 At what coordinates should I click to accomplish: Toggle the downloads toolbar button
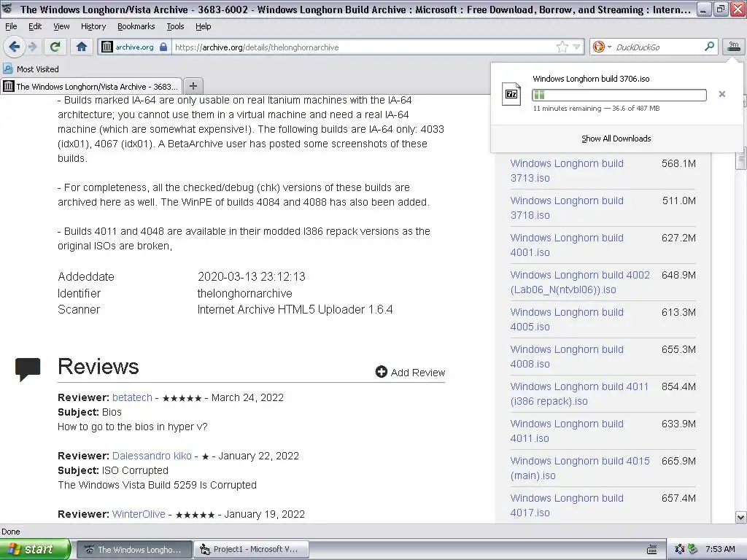[x=734, y=46]
